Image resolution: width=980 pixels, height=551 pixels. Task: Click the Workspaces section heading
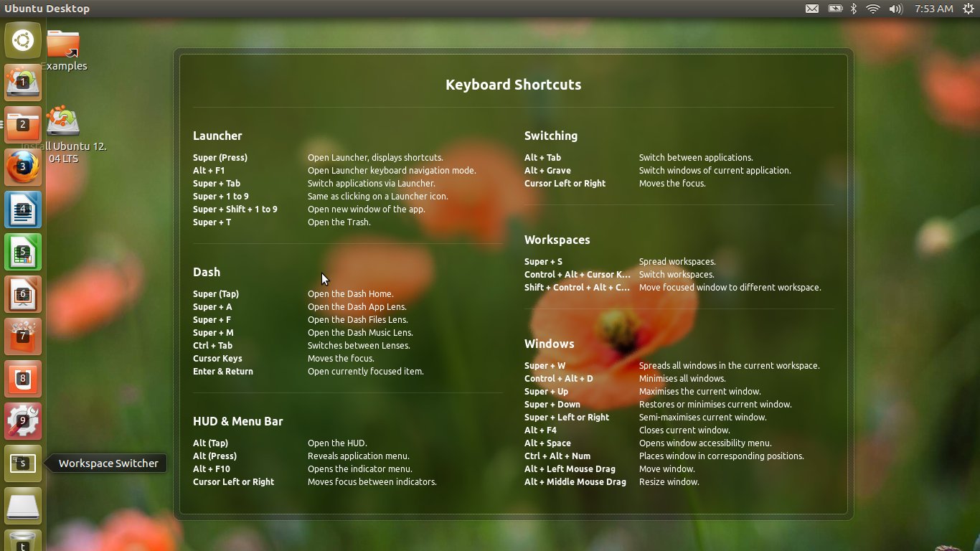[557, 240]
